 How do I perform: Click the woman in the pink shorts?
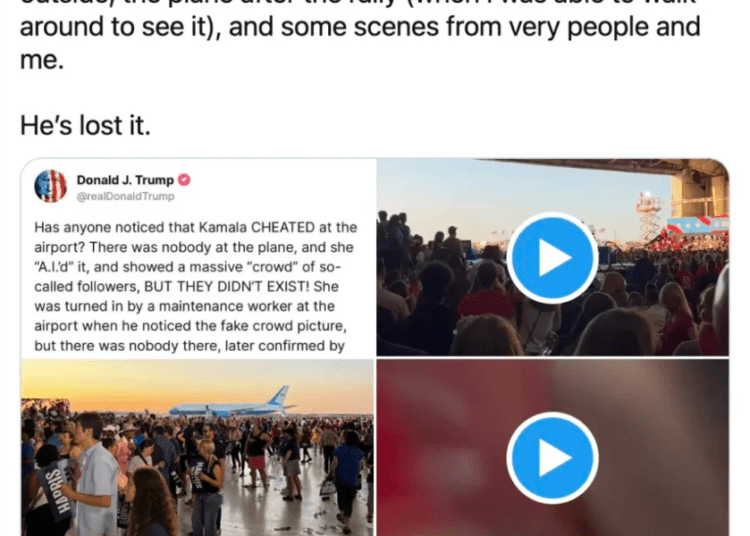pyautogui.click(x=258, y=454)
